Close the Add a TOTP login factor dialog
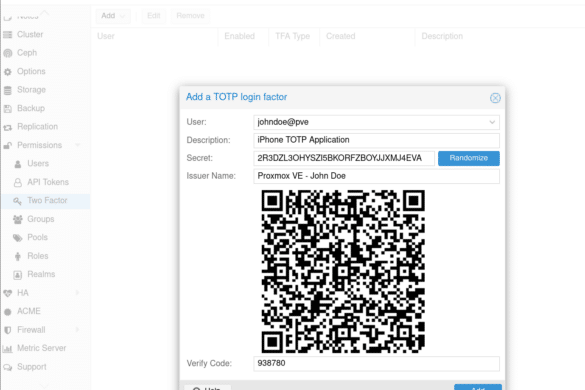 (x=495, y=98)
